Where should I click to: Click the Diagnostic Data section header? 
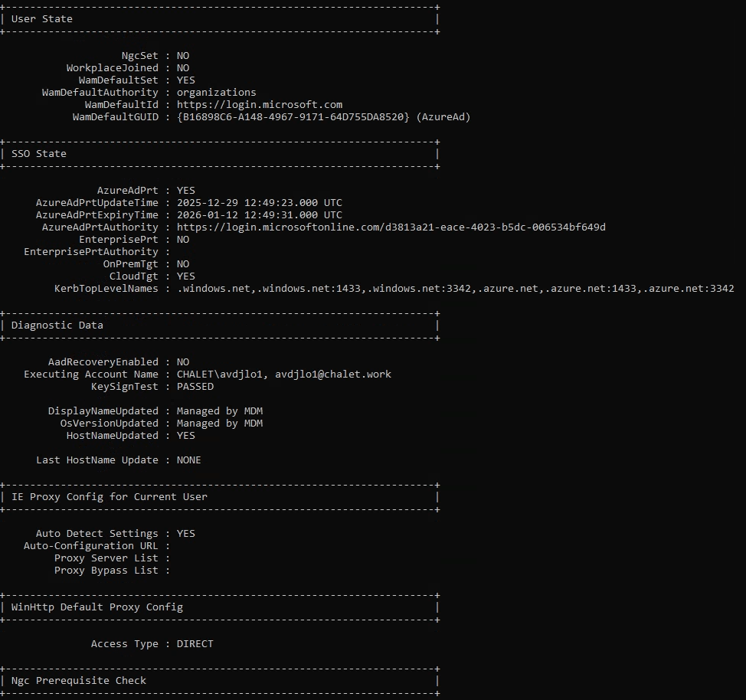point(57,325)
